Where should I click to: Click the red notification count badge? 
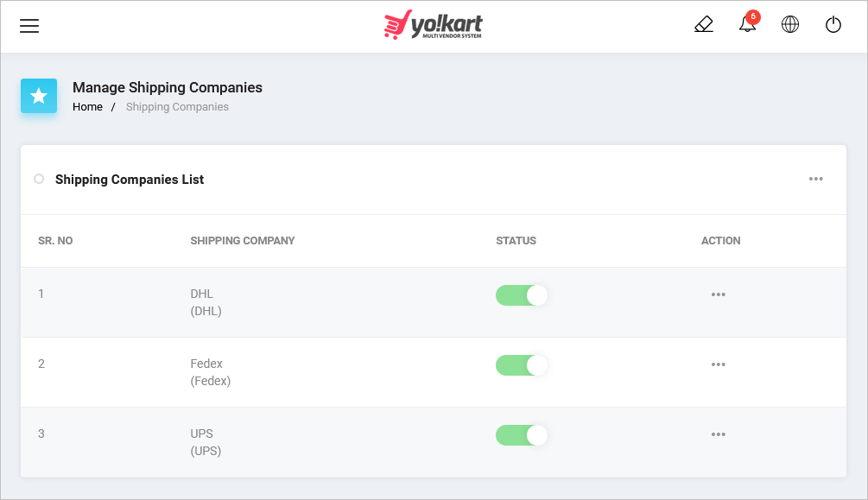[x=753, y=16]
